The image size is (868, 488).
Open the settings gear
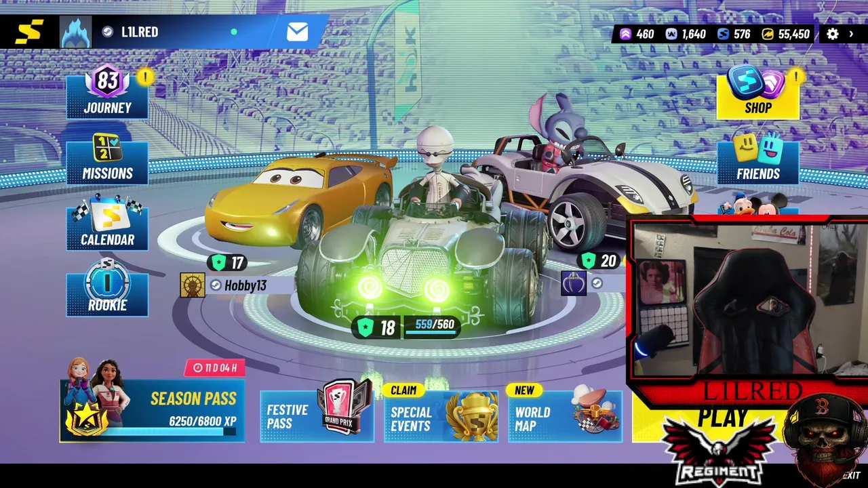pyautogui.click(x=833, y=34)
